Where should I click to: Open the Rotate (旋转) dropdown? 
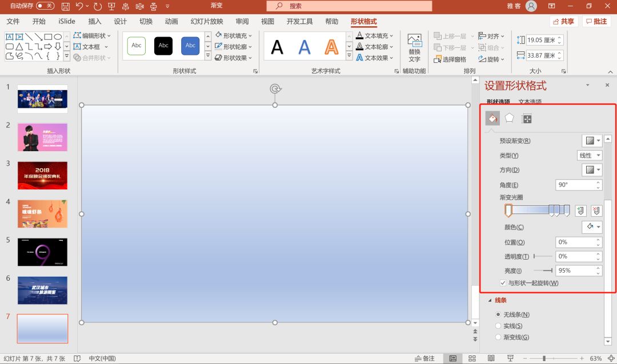[x=491, y=59]
